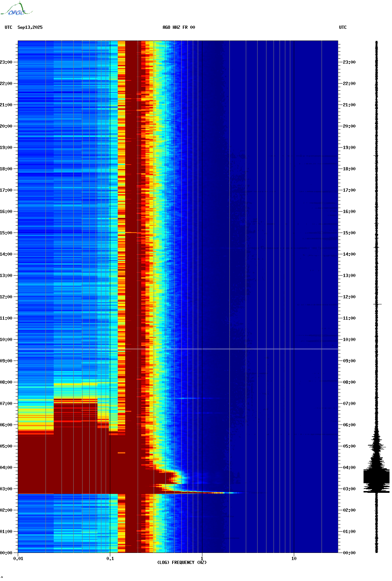392x581 pixels.
Task: Click 11:00 on the right time axis
Action: point(349,318)
